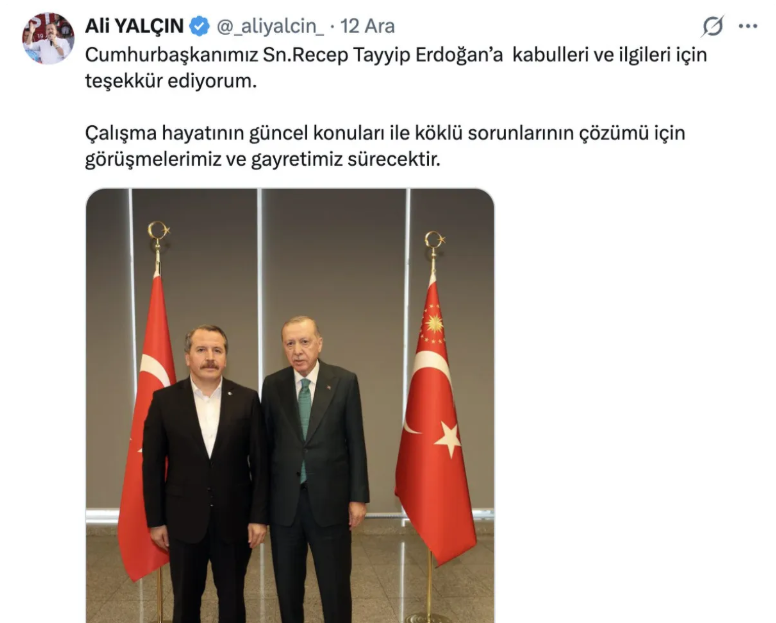Open the Grok explain-post icon

(x=713, y=26)
